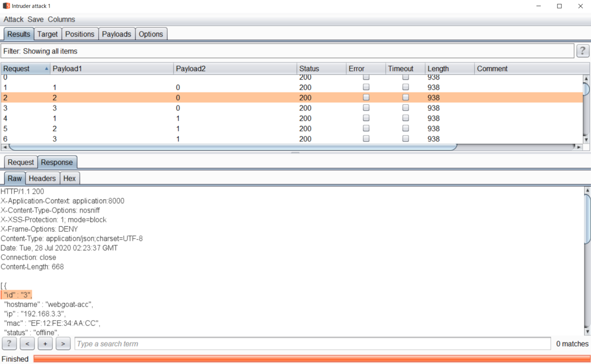591x364 pixels.
Task: Select request row 1 in results table
Action: click(291, 87)
